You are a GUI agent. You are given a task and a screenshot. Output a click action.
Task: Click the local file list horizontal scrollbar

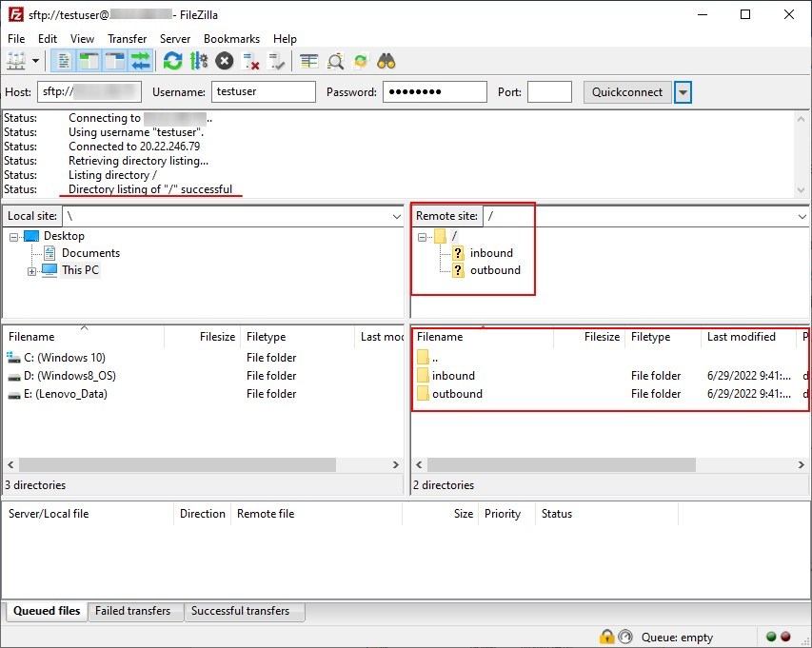[178, 464]
